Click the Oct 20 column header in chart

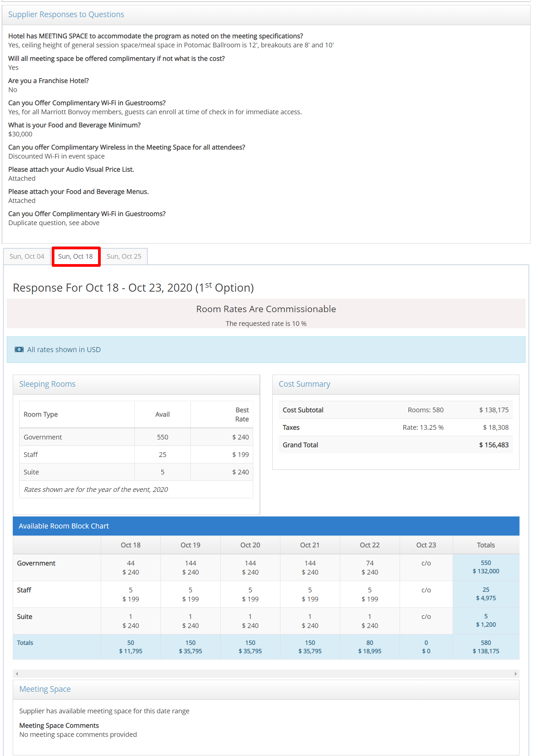[x=250, y=545]
